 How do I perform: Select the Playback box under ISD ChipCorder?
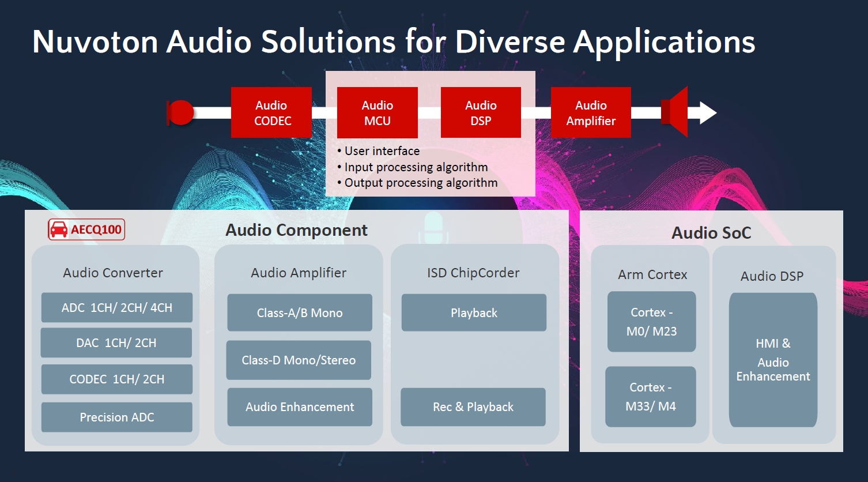pyautogui.click(x=474, y=312)
